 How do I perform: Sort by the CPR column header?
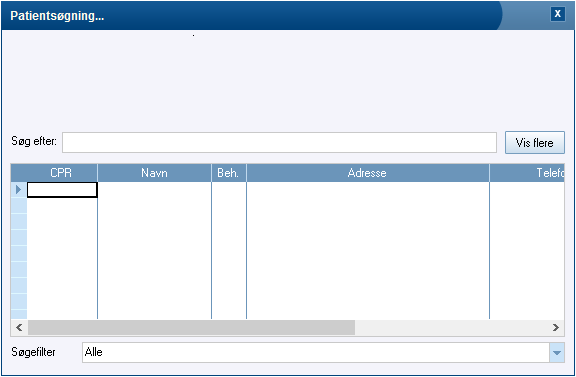(x=61, y=173)
